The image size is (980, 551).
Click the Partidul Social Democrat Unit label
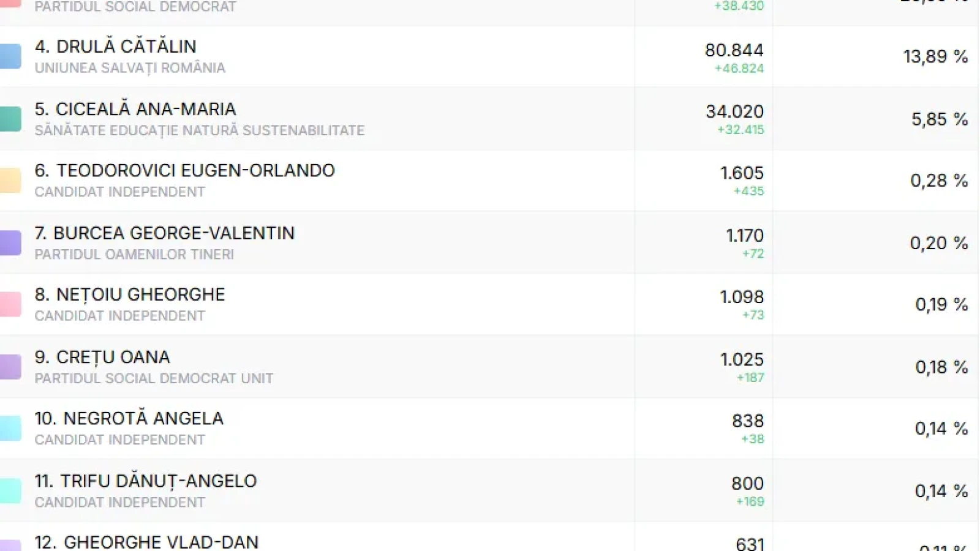pyautogui.click(x=154, y=378)
